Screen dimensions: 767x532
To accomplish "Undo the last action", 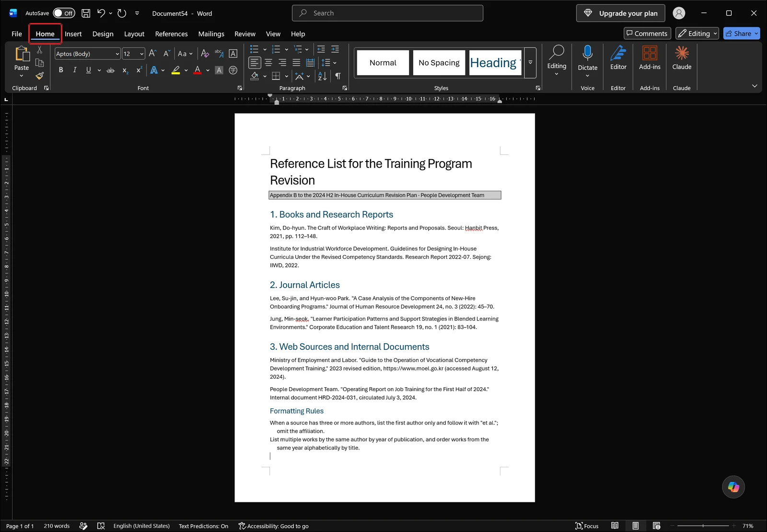I will click(101, 13).
